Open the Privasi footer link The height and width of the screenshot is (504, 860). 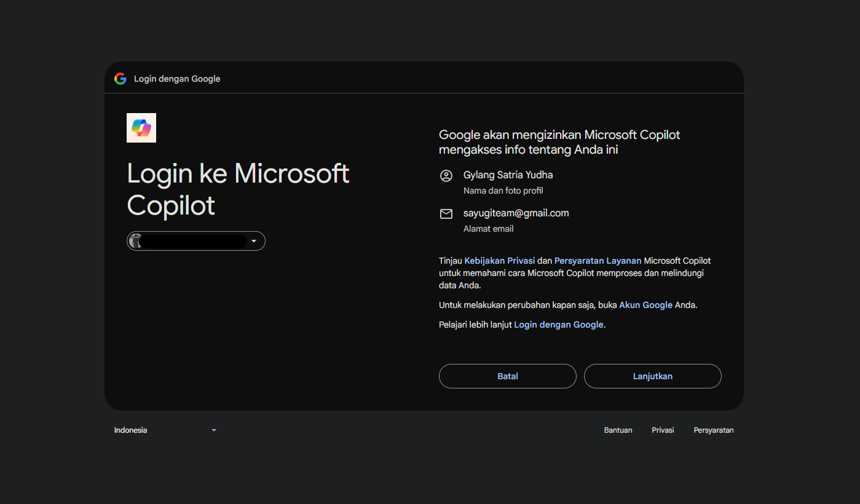[x=663, y=430]
